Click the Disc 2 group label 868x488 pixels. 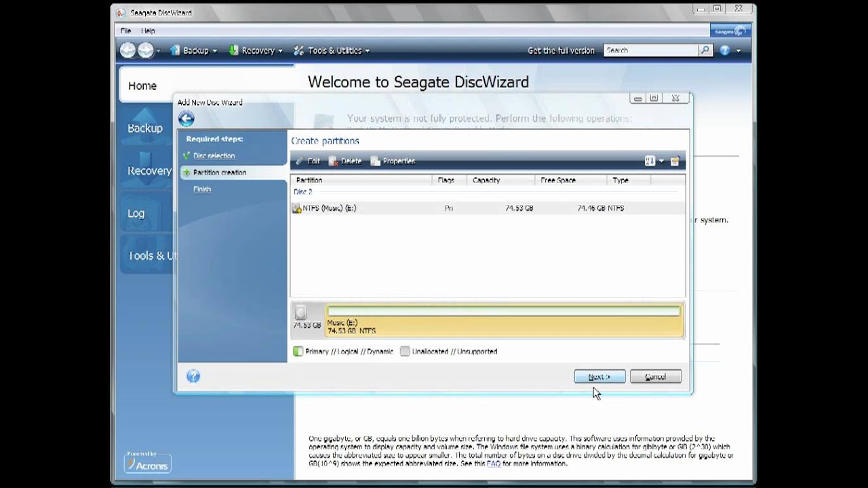[x=302, y=192]
